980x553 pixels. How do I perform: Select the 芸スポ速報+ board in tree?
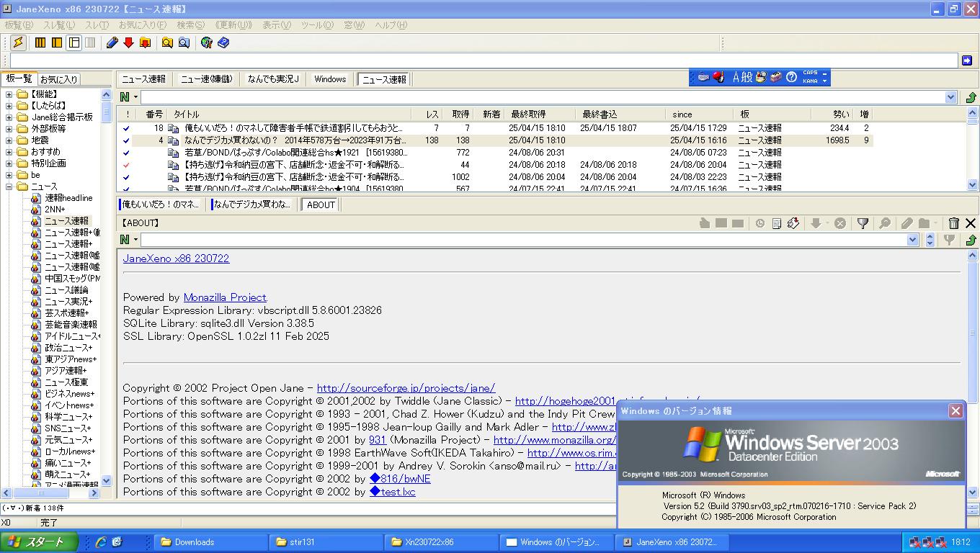point(67,313)
